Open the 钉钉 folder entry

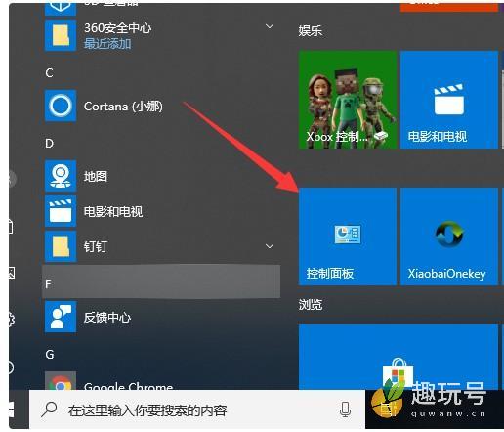pos(161,246)
